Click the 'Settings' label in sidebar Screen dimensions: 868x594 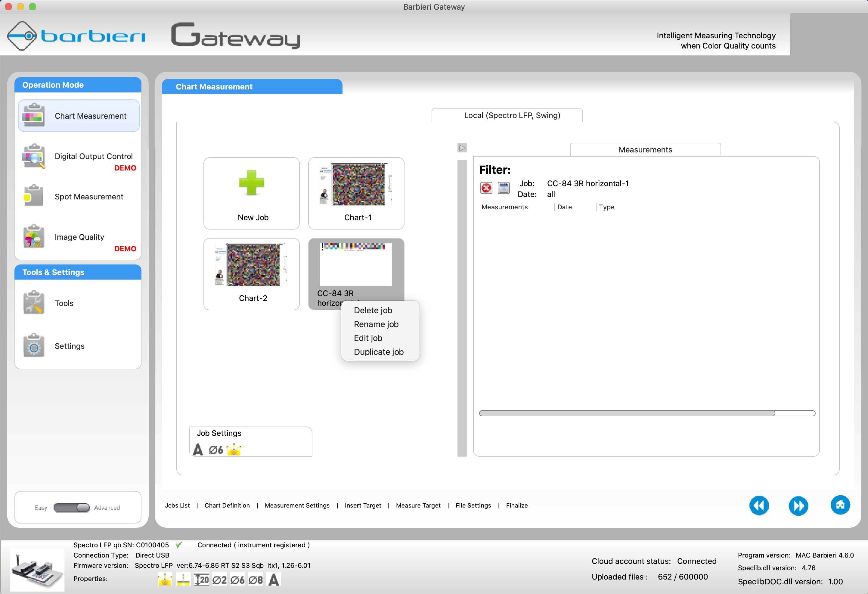(70, 346)
